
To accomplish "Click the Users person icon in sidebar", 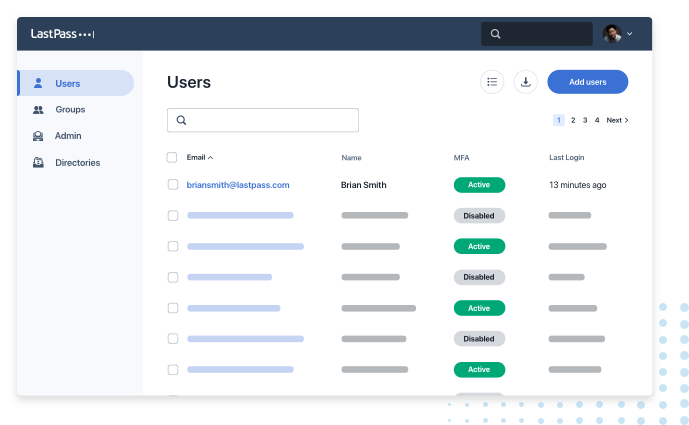I will pyautogui.click(x=38, y=83).
